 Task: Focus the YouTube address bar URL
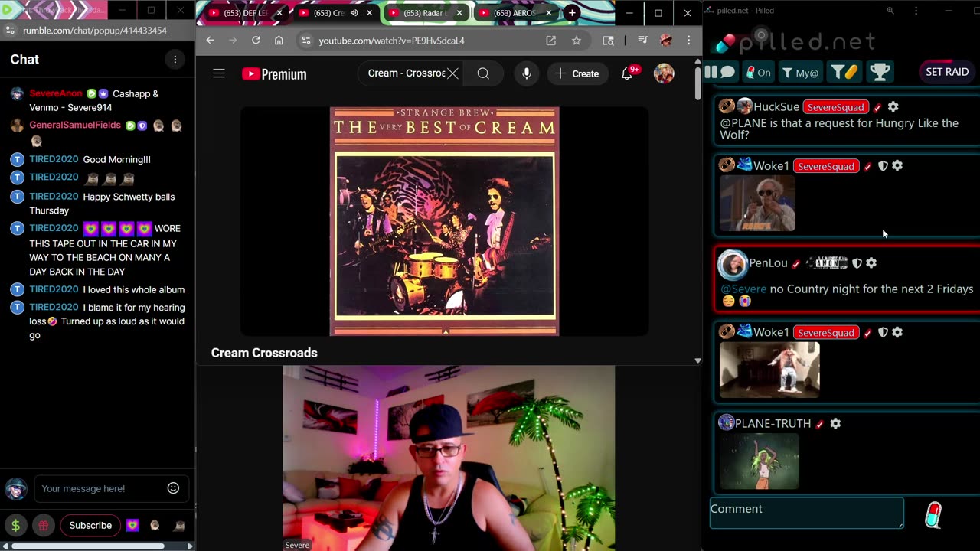pos(391,41)
